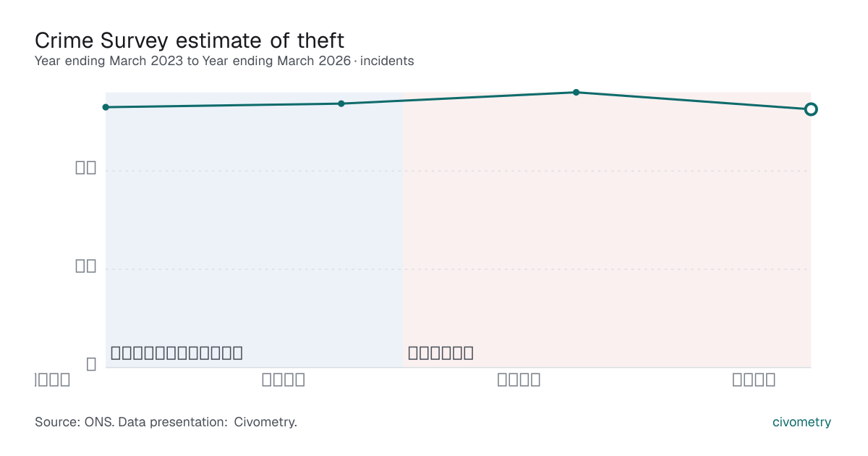
Task: Select the peak data point on the line
Action: (576, 92)
